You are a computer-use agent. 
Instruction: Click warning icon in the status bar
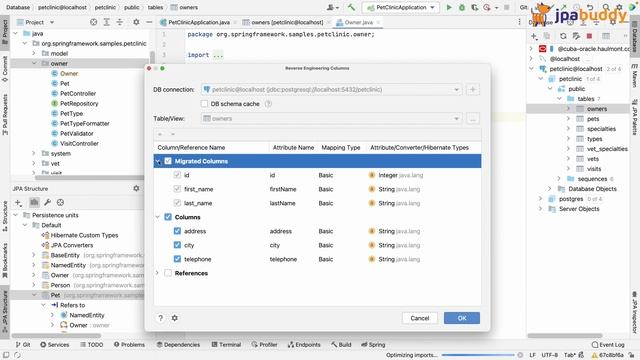pos(594,355)
